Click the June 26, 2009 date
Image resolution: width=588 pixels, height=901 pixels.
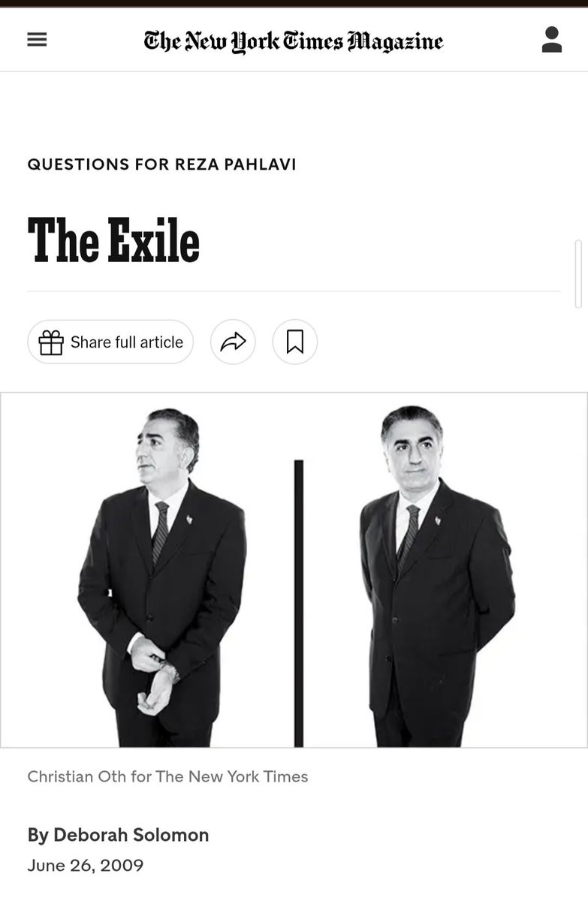click(86, 865)
